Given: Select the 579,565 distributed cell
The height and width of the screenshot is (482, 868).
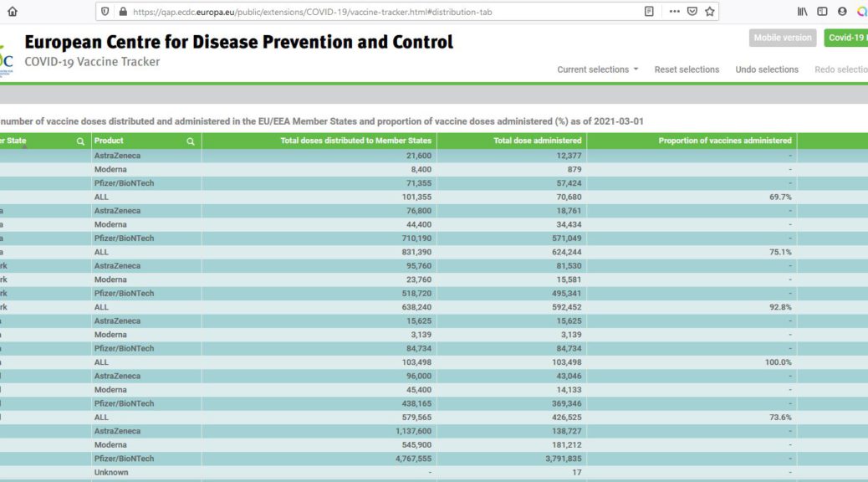Looking at the screenshot, I should [x=319, y=418].
